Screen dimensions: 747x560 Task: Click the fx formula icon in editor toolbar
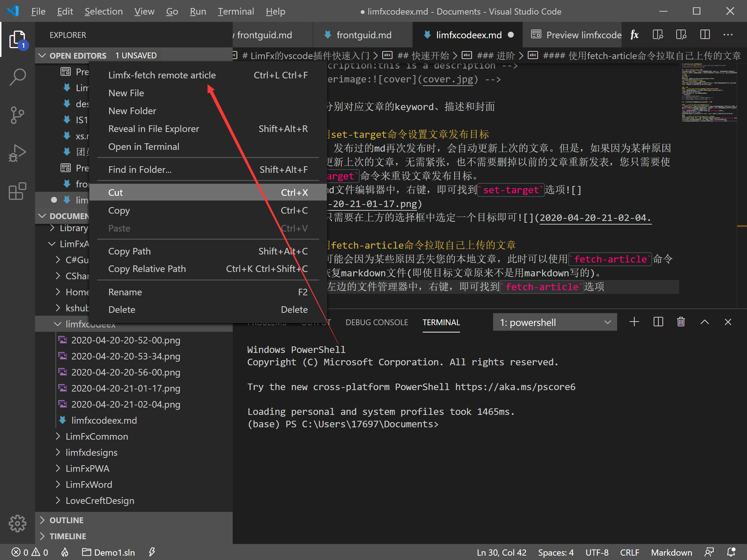(x=635, y=35)
